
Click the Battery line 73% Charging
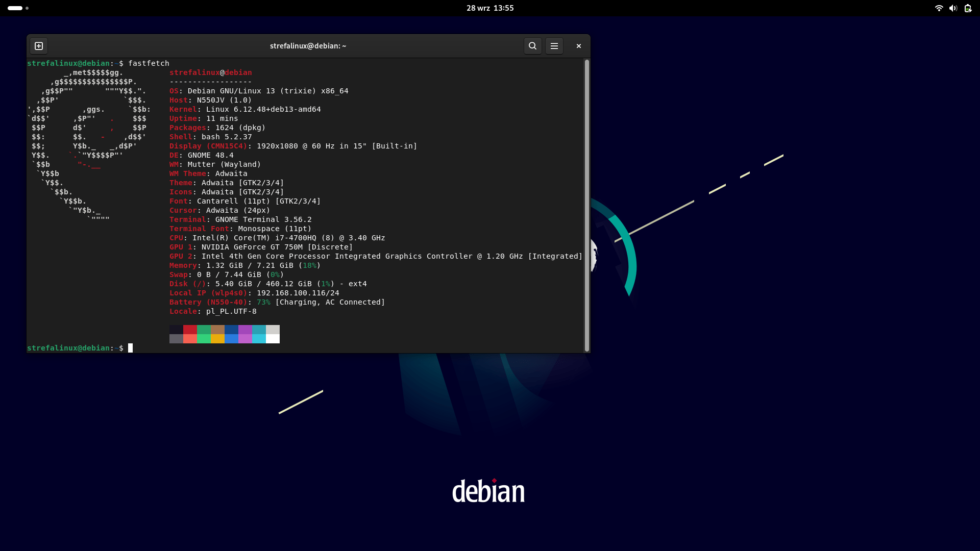point(277,302)
